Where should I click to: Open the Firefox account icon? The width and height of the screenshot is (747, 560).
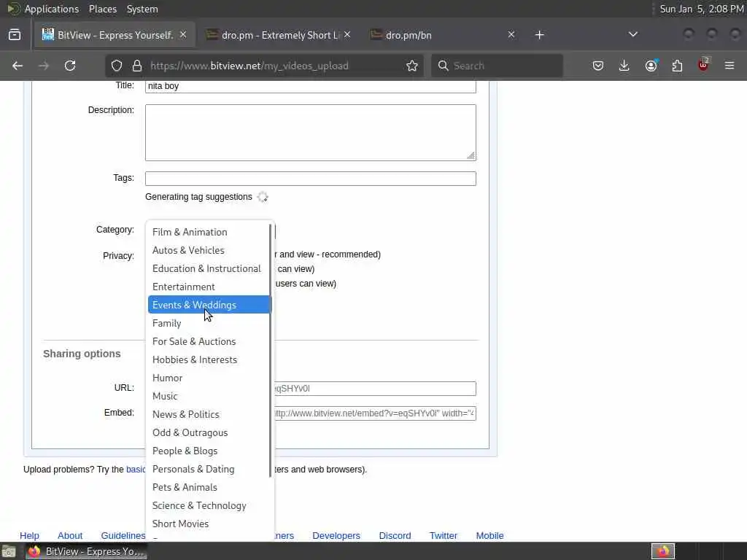click(x=651, y=66)
